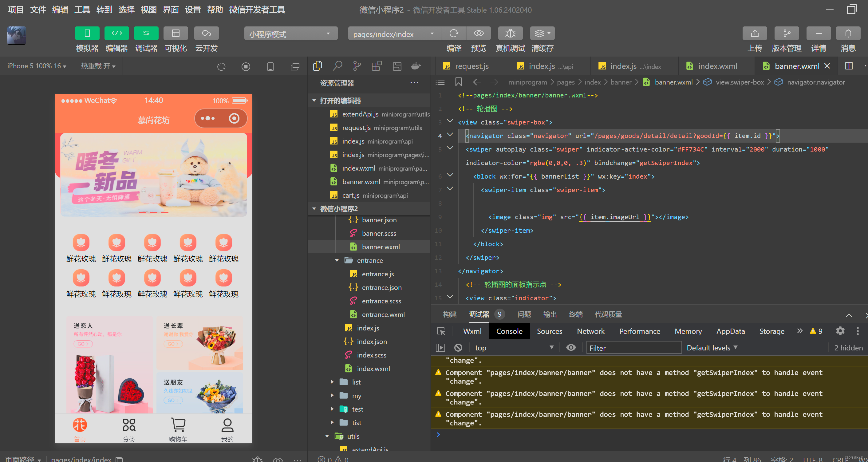This screenshot has height=462, width=868.
Task: Open the 资源管理器 more actions menu
Action: pos(414,83)
